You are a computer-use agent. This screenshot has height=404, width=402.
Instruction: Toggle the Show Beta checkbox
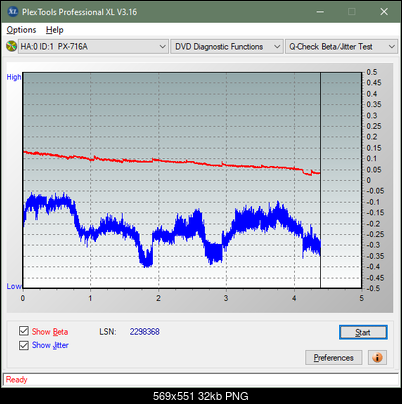coord(24,331)
